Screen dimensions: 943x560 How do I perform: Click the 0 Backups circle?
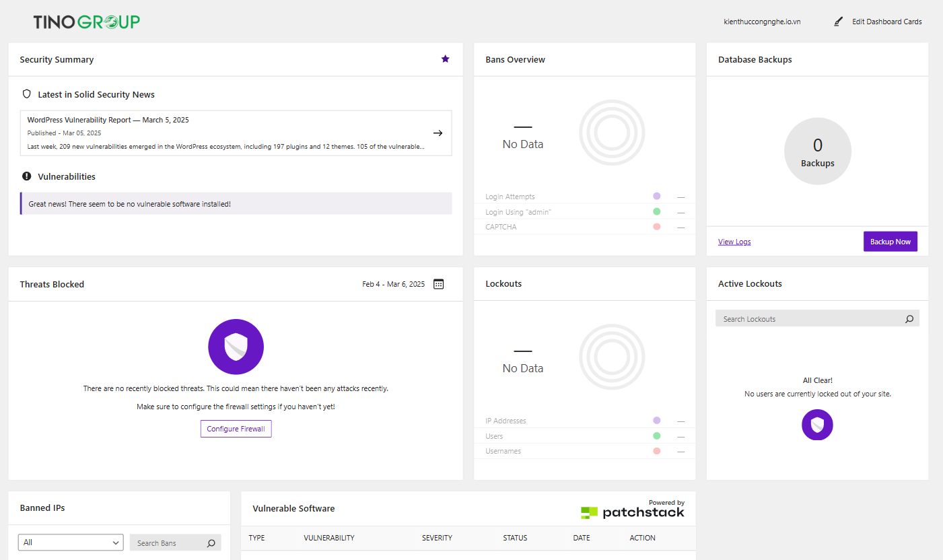(818, 151)
